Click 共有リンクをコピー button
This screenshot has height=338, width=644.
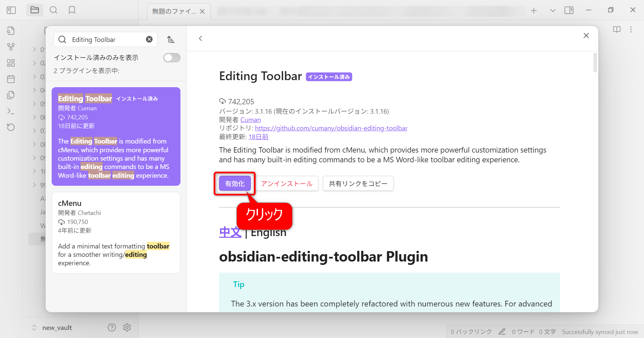(x=358, y=183)
